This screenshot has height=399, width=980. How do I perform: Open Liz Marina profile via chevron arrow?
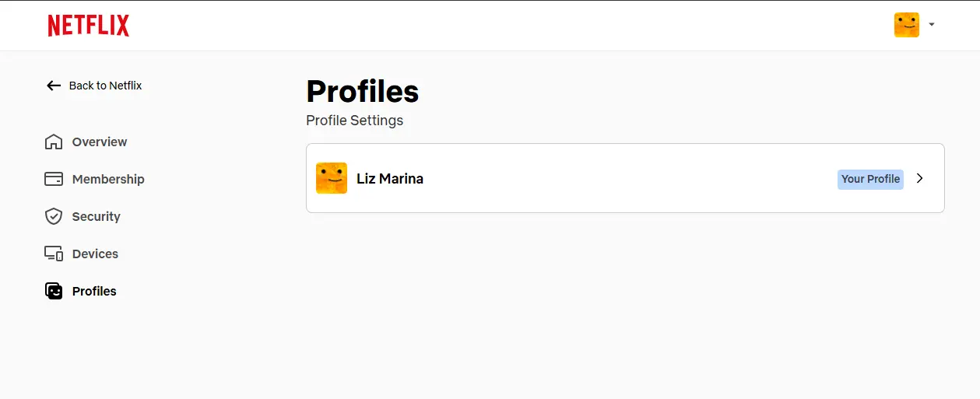pyautogui.click(x=920, y=178)
